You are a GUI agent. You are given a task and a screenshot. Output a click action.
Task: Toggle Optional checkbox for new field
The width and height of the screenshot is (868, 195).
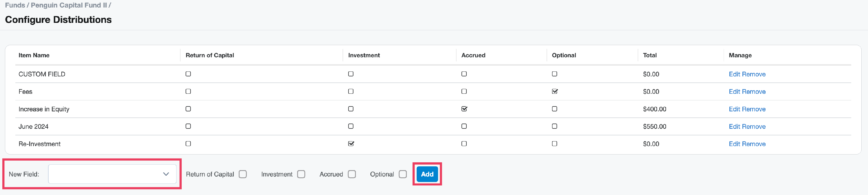tap(403, 174)
